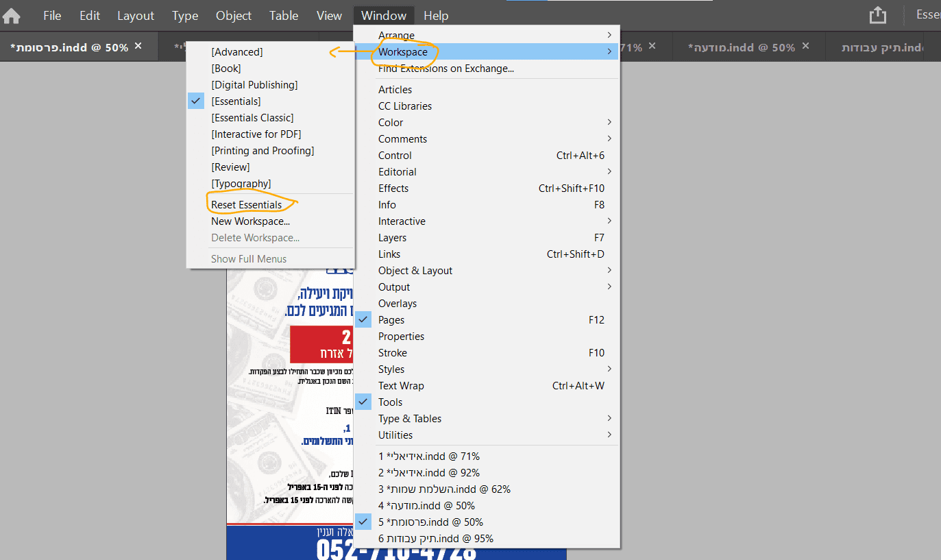Switch to document 1 אידיאלי at 71%
941x560 pixels.
(x=487, y=456)
